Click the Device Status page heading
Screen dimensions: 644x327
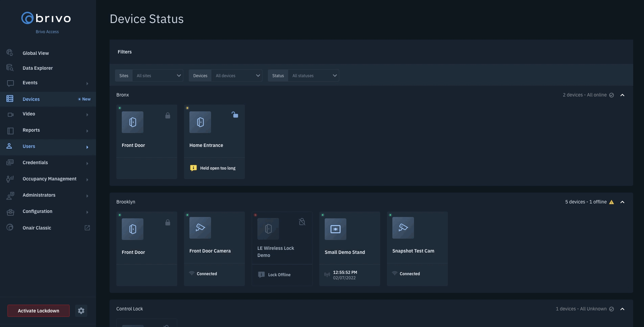point(147,19)
